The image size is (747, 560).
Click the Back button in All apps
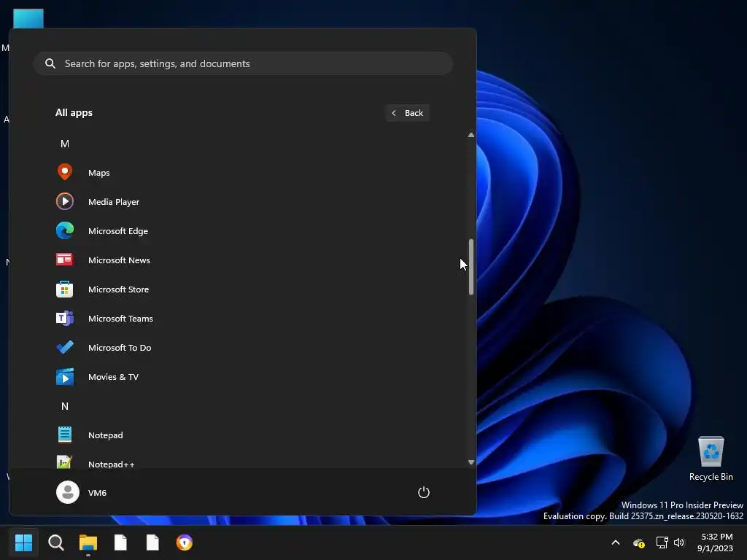(x=407, y=113)
